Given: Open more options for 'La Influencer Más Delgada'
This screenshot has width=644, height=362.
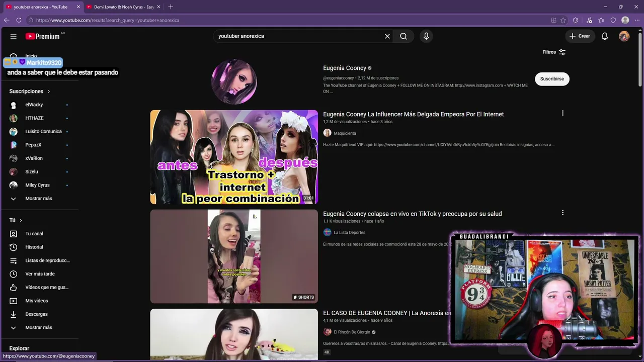Looking at the screenshot, I should tap(562, 113).
